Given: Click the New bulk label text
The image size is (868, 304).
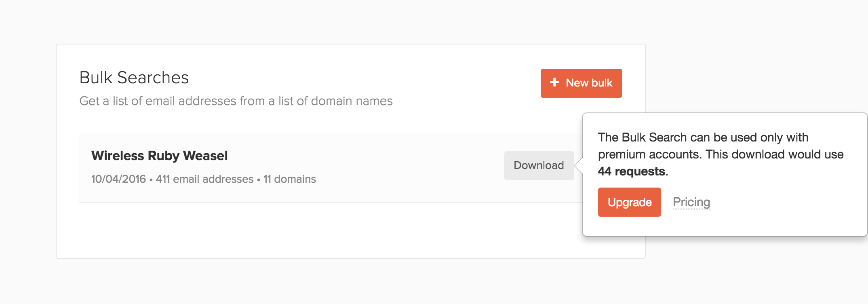Looking at the screenshot, I should (x=589, y=83).
